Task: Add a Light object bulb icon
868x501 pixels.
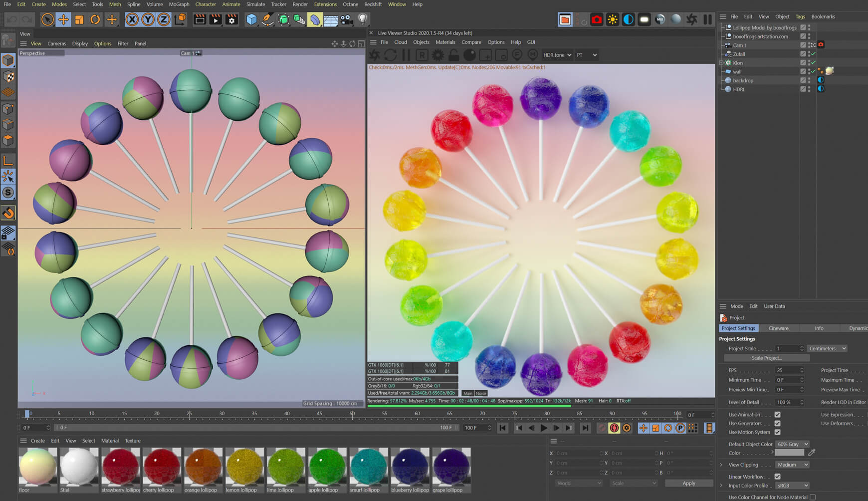Action: tap(363, 19)
